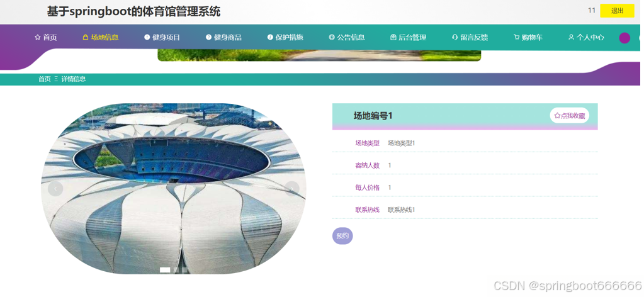Click the user icon beside 个人中心
The height and width of the screenshot is (297, 644).
(x=571, y=37)
